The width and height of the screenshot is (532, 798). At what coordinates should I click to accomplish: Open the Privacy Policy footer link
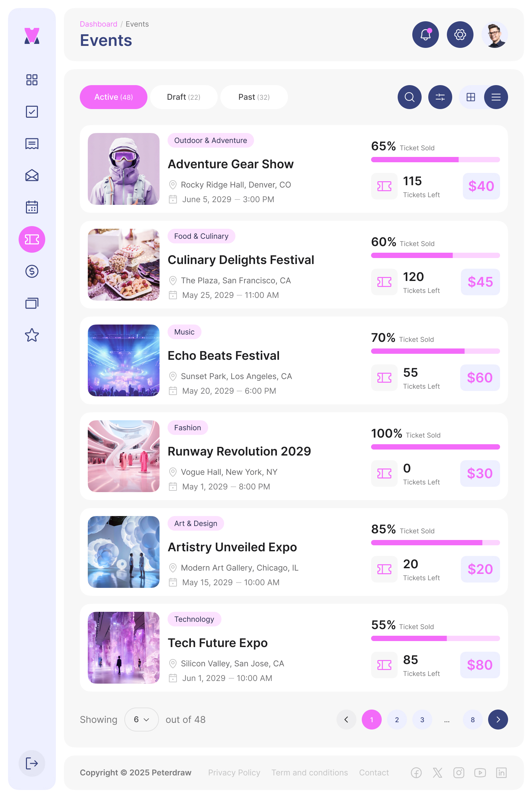click(x=234, y=772)
